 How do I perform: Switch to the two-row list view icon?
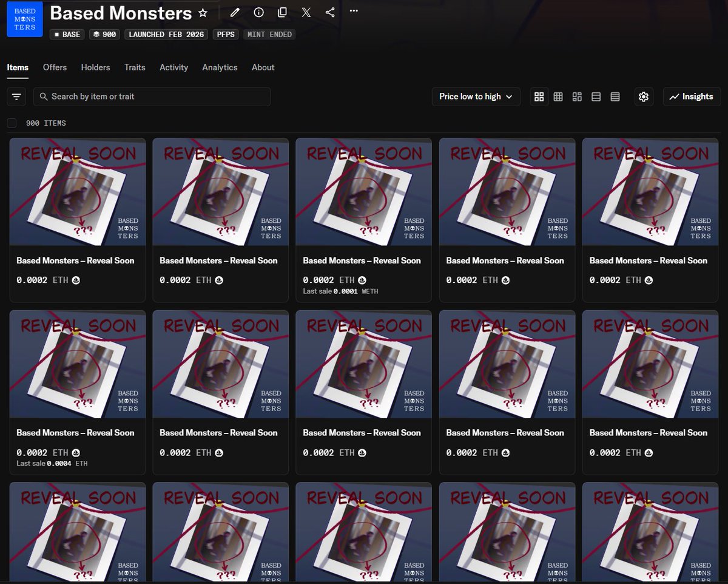596,97
